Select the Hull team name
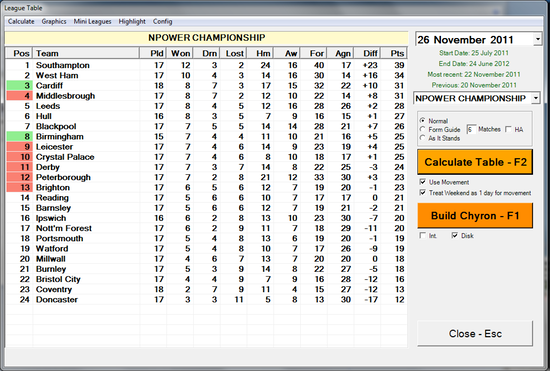550x371 pixels. tap(44, 116)
